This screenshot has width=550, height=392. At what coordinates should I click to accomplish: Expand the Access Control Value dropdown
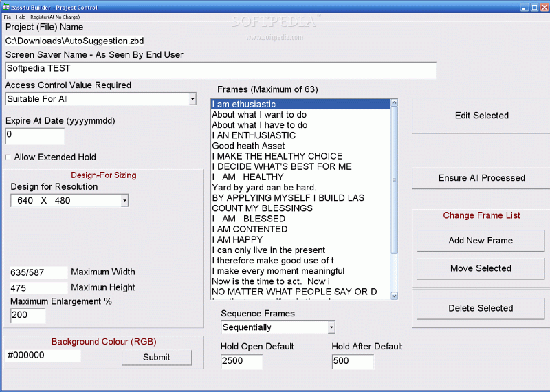(192, 99)
